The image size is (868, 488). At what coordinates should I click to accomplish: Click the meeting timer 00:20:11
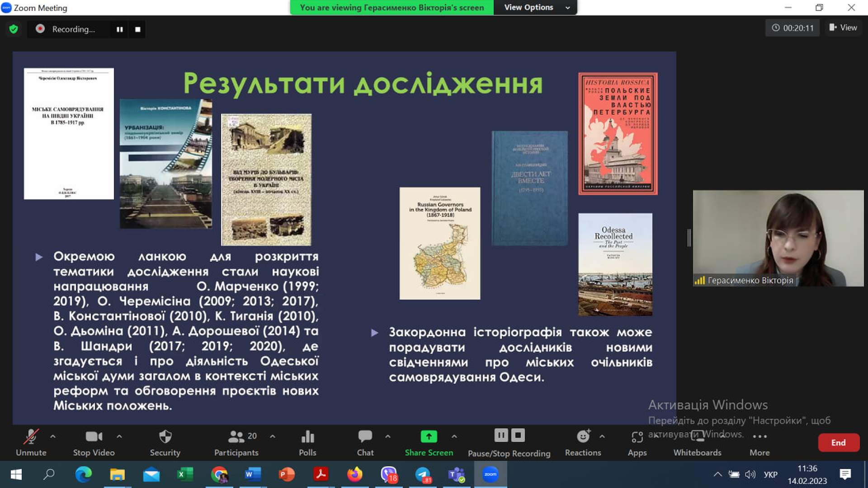pyautogui.click(x=793, y=28)
